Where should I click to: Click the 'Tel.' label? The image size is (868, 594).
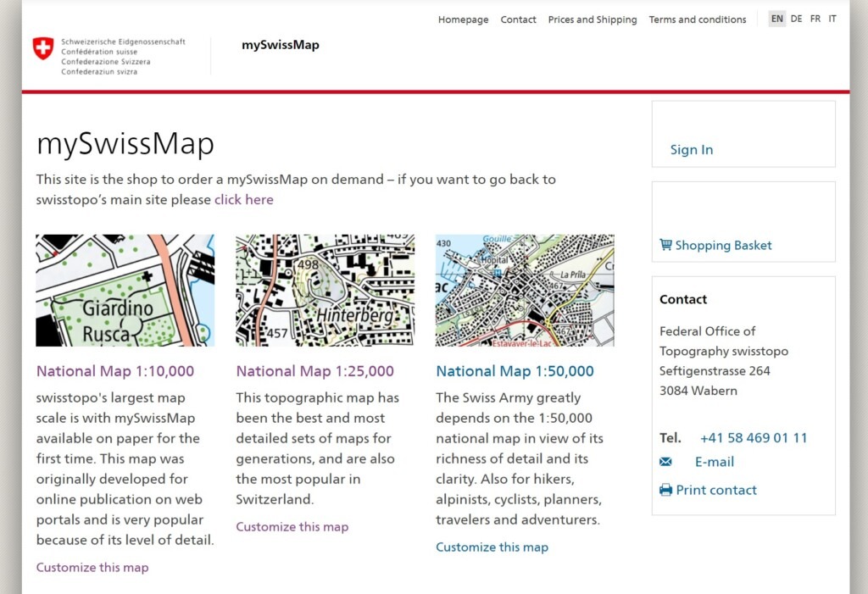pos(670,438)
